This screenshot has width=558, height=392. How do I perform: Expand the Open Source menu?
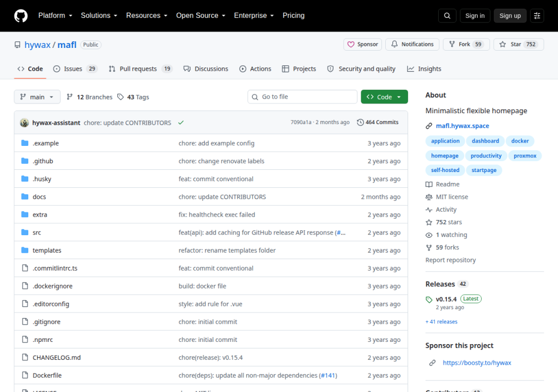pos(201,16)
